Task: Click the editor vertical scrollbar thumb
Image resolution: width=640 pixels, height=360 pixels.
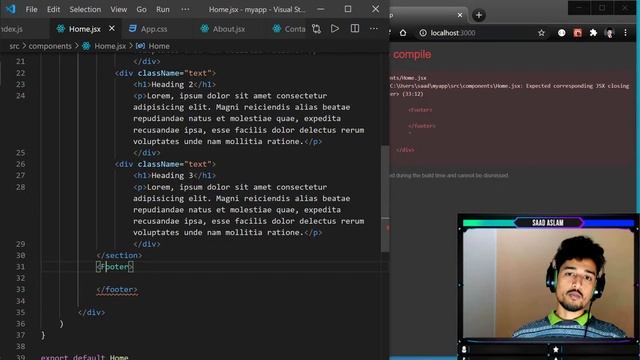Action: coord(385,199)
